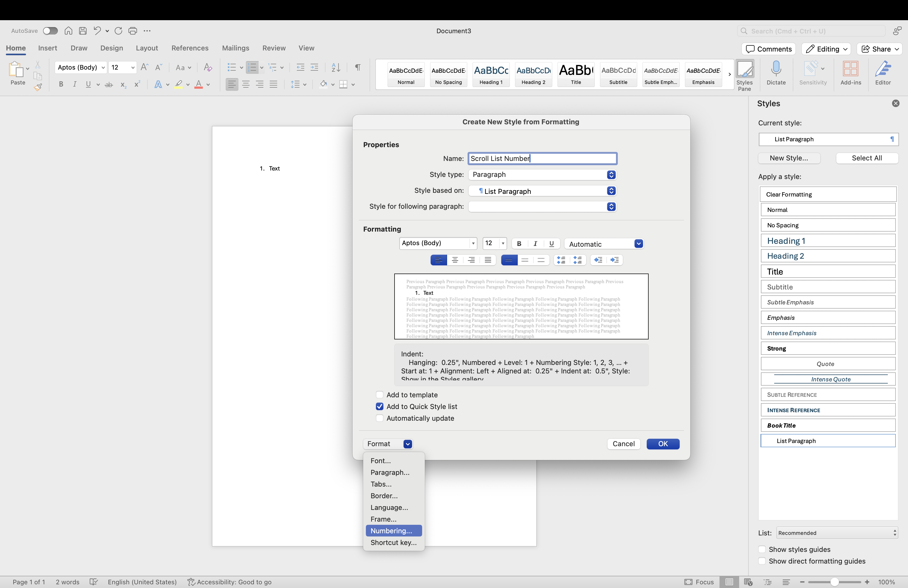Click New Style in the Styles pane
Screen dimensions: 908x588
coord(789,158)
